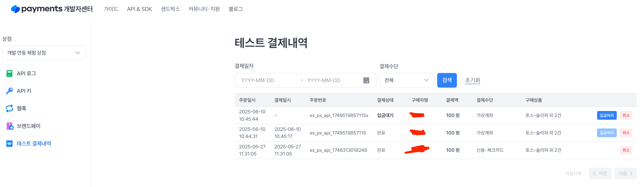
Task: Click the blue 검색 button
Action: coord(447,80)
